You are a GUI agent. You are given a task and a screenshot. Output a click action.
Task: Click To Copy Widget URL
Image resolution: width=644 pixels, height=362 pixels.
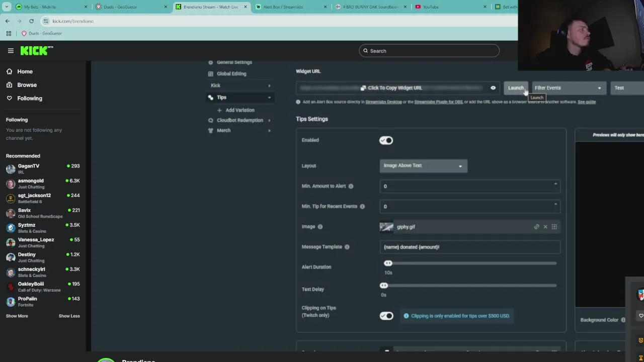(395, 88)
